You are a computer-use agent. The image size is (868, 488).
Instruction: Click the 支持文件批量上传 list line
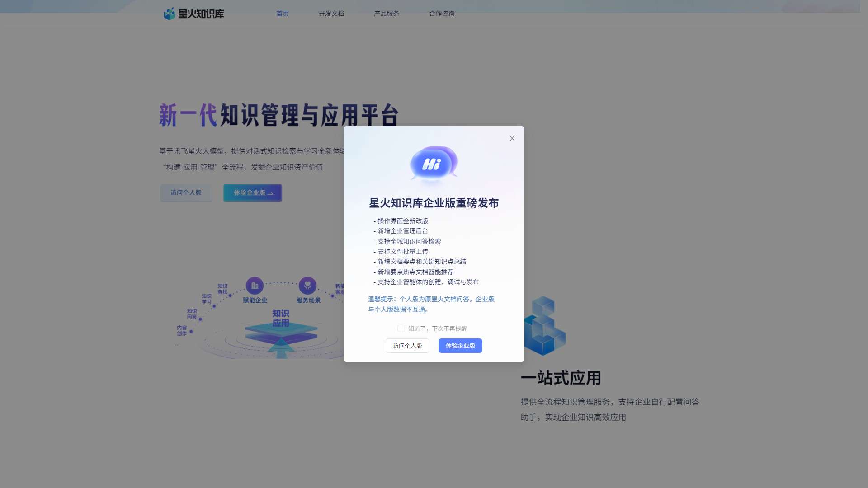(401, 252)
